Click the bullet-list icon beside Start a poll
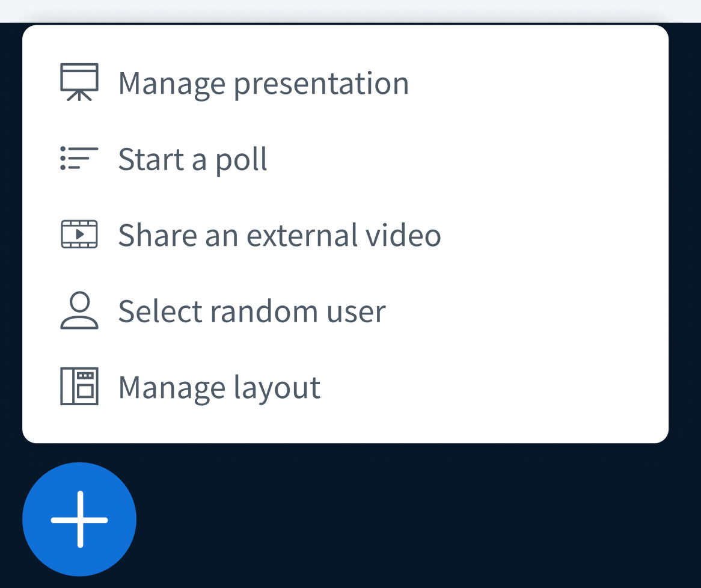 click(79, 159)
